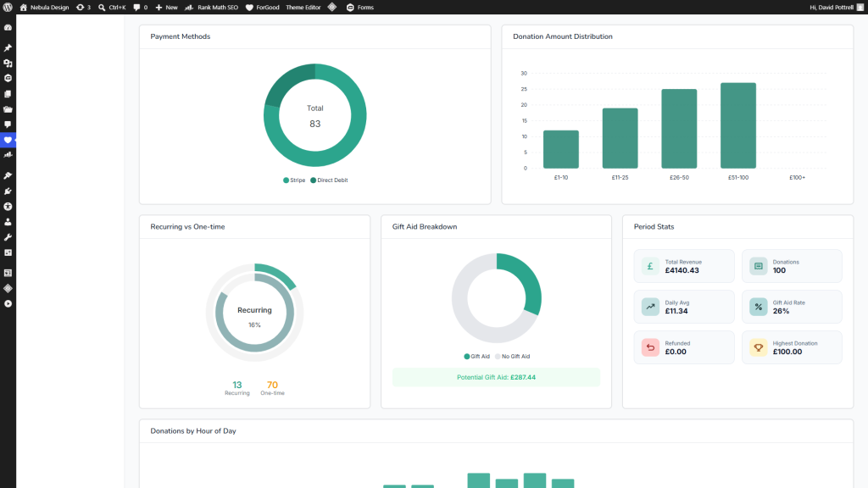Image resolution: width=868 pixels, height=488 pixels.
Task: Click the £51-100 donation bar
Action: tap(738, 125)
